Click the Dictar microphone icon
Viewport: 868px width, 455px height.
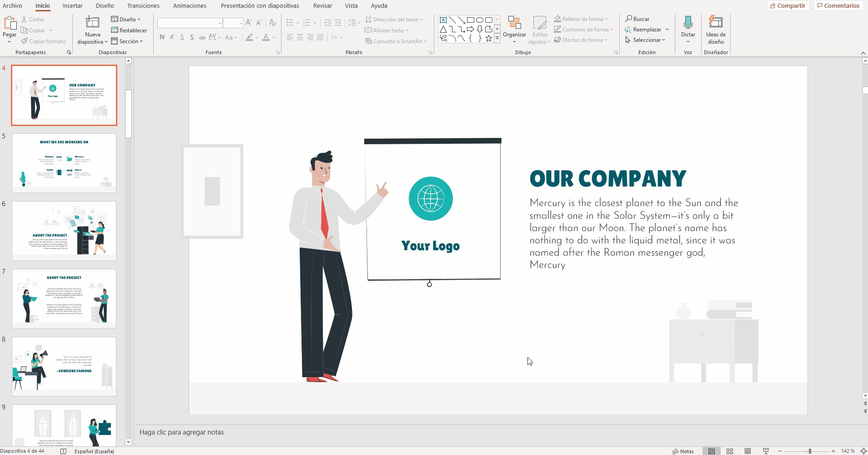click(x=688, y=22)
